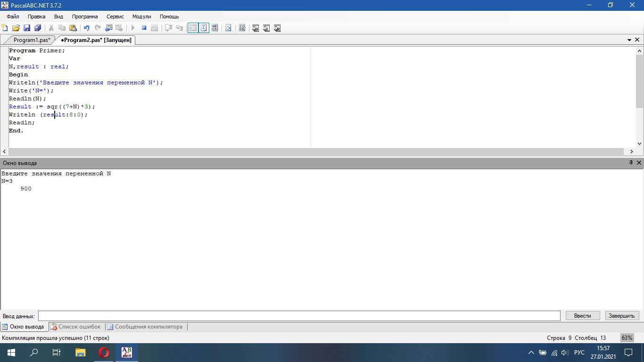Image resolution: width=644 pixels, height=362 pixels.
Task: Open the editor tab list dropdown arrow
Action: point(629,40)
